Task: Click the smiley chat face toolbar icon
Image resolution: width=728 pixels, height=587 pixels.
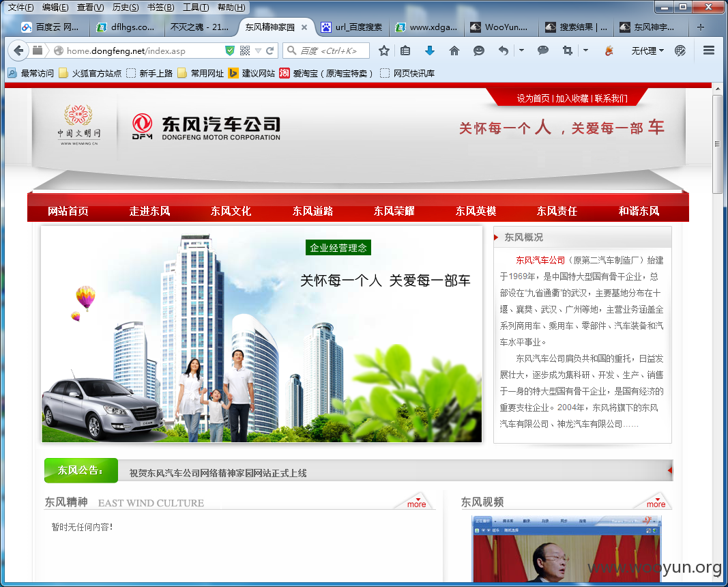Action: tap(479, 51)
